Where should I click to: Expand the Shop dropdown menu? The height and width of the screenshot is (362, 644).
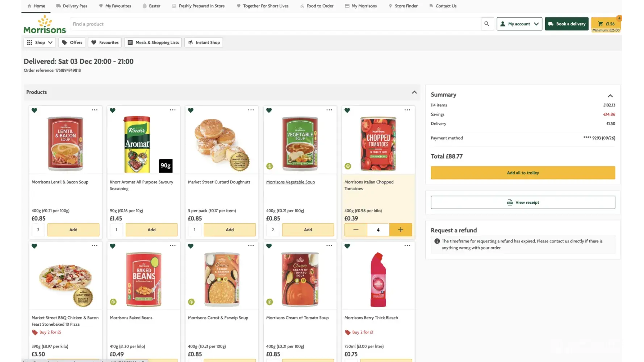[40, 42]
